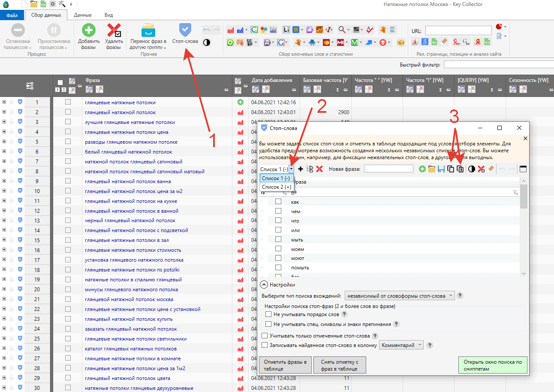Click the blue hat icon in ribbon

click(x=313, y=42)
